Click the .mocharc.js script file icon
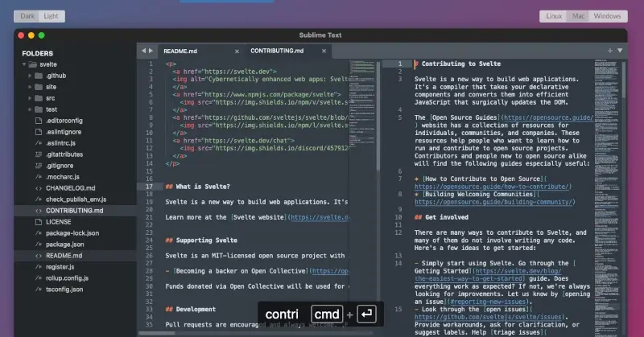This screenshot has height=337, width=644. pyautogui.click(x=38, y=176)
